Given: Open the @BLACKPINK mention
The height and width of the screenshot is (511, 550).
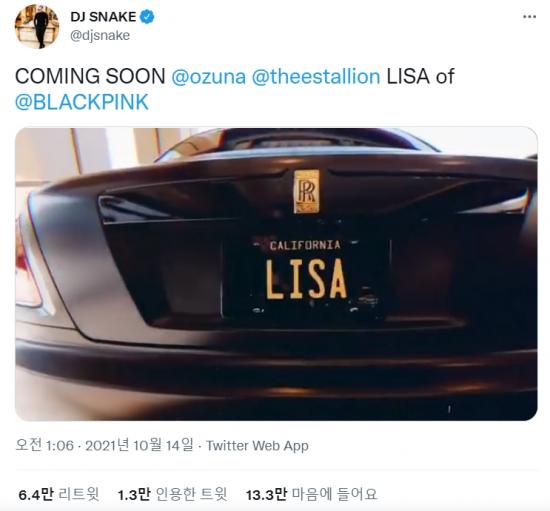Looking at the screenshot, I should [82, 102].
